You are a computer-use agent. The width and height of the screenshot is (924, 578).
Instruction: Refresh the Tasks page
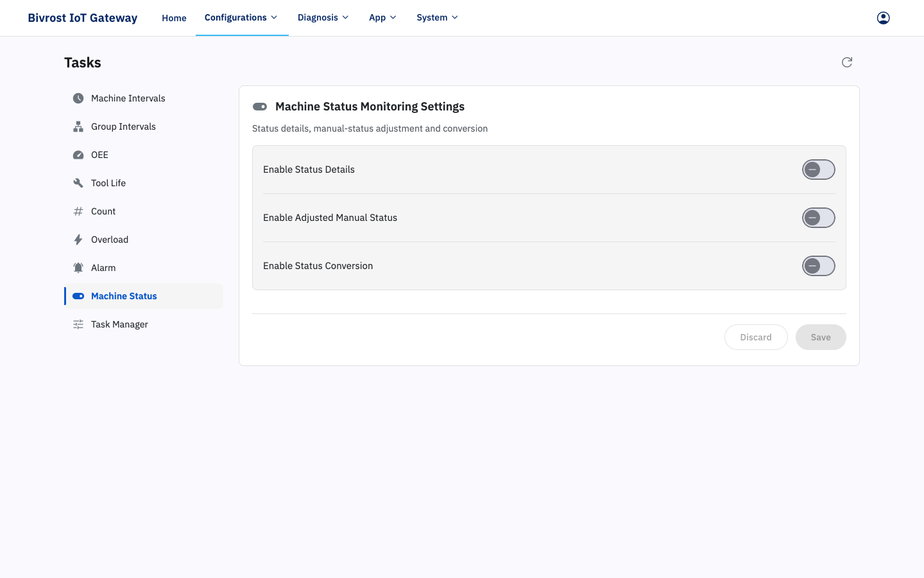pyautogui.click(x=847, y=62)
